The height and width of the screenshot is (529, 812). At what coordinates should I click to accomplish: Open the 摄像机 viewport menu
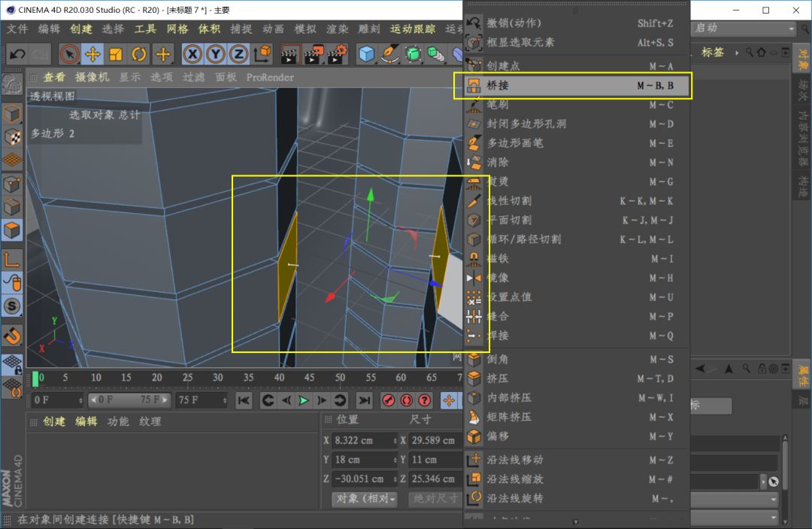[92, 77]
